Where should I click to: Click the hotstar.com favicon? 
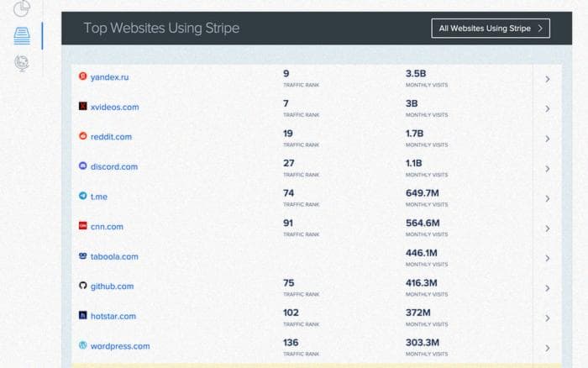pyautogui.click(x=83, y=315)
